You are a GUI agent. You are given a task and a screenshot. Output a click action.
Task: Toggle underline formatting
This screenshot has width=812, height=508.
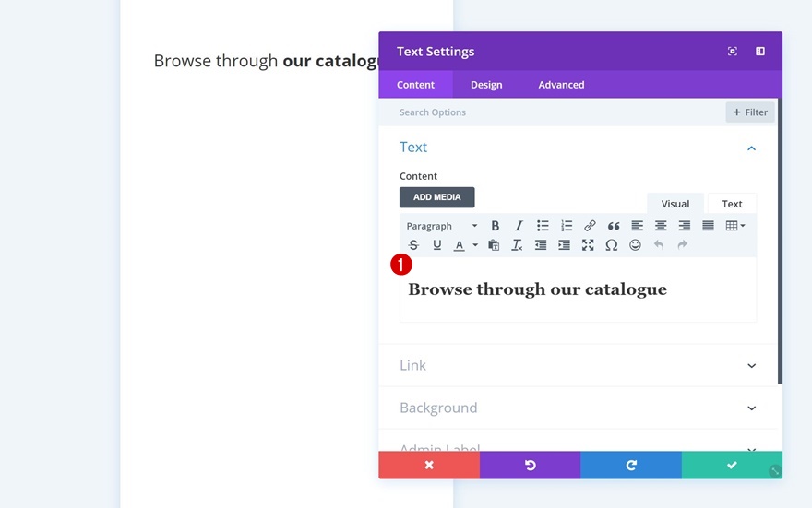pos(436,245)
